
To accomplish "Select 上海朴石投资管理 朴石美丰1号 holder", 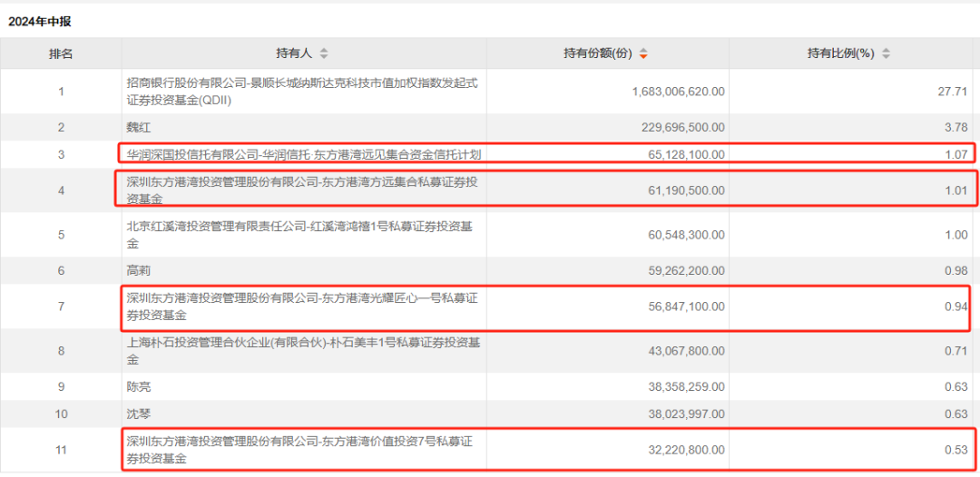I will tap(302, 351).
